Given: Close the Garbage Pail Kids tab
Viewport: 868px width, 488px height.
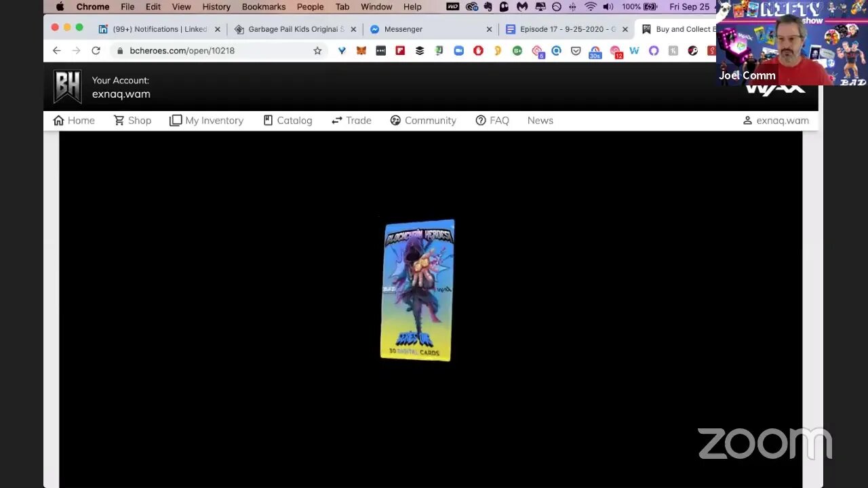Looking at the screenshot, I should pyautogui.click(x=353, y=29).
